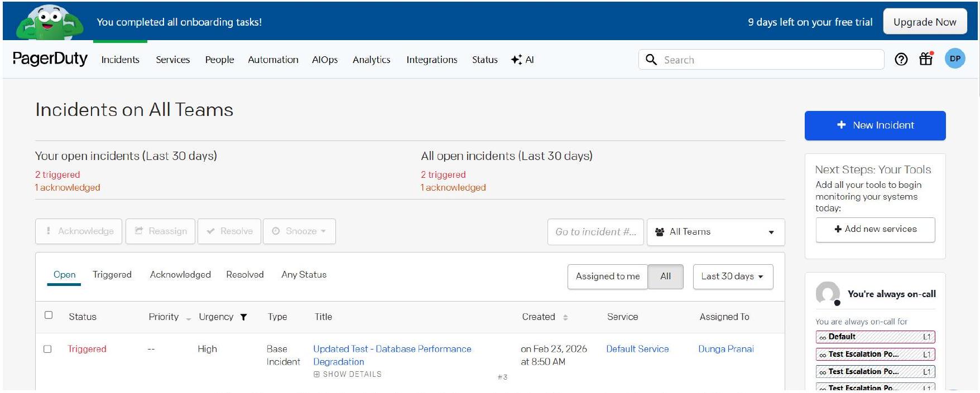
Task: Click the Reassign button
Action: (x=160, y=231)
